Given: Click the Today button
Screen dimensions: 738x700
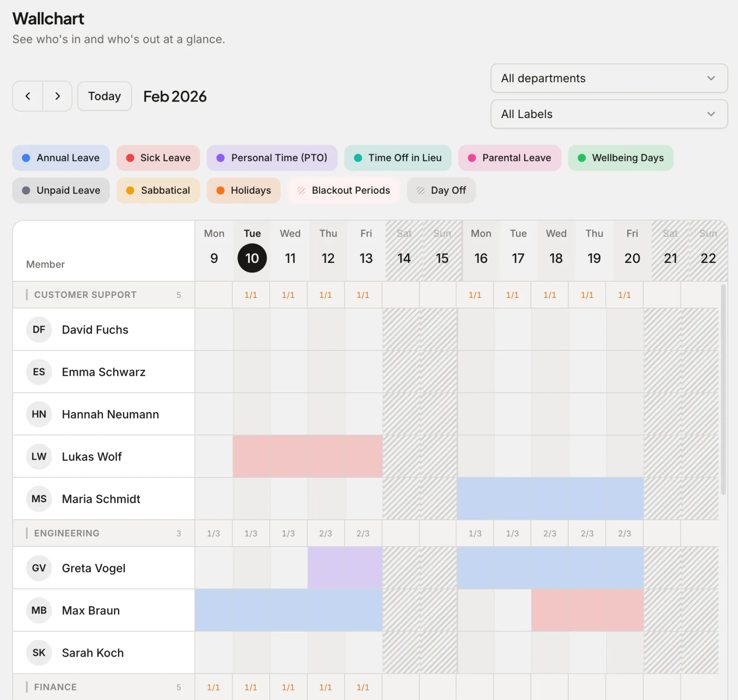Looking at the screenshot, I should coord(105,96).
